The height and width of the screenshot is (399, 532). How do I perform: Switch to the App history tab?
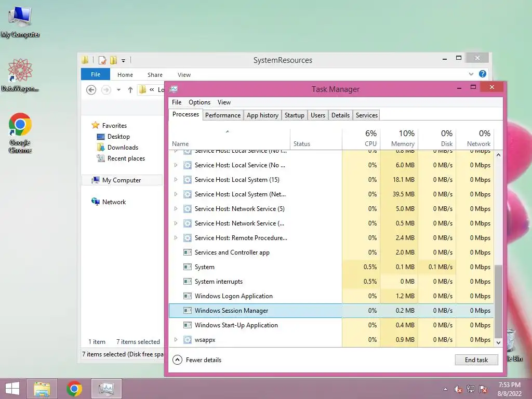[262, 115]
